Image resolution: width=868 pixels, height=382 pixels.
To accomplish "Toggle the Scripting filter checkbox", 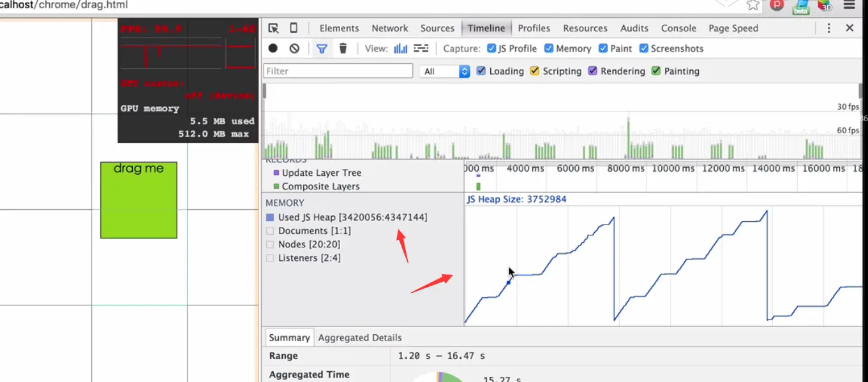I will pos(535,71).
